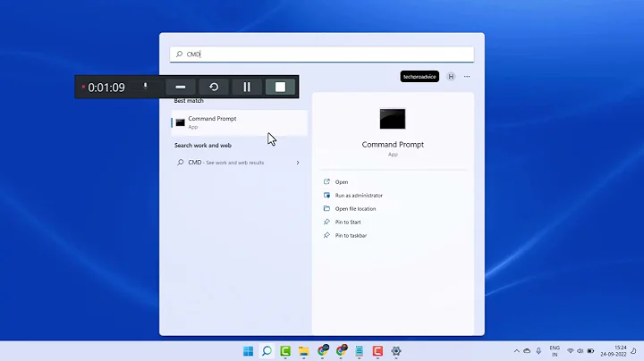The width and height of the screenshot is (644, 361).
Task: Expand CMD work and web results chevron
Action: [298, 163]
